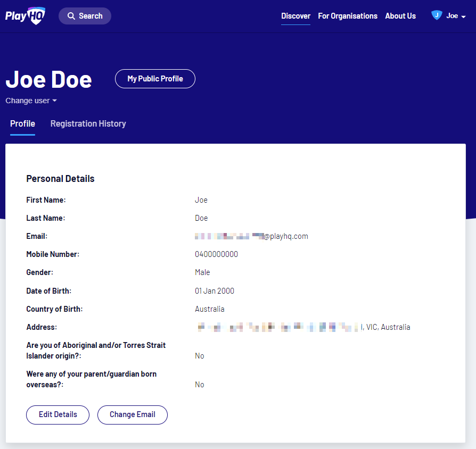Click the Country of Birth value Australia
This screenshot has width=476, height=449.
(x=210, y=309)
